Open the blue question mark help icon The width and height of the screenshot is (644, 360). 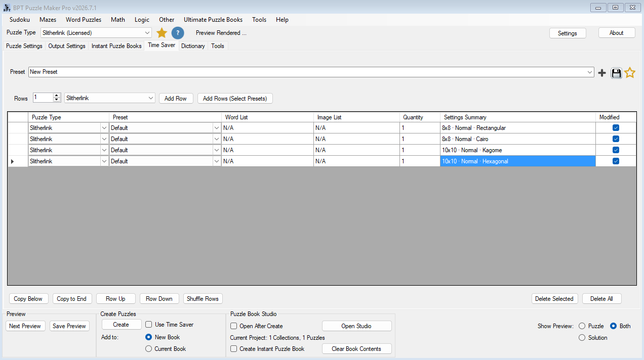(177, 33)
